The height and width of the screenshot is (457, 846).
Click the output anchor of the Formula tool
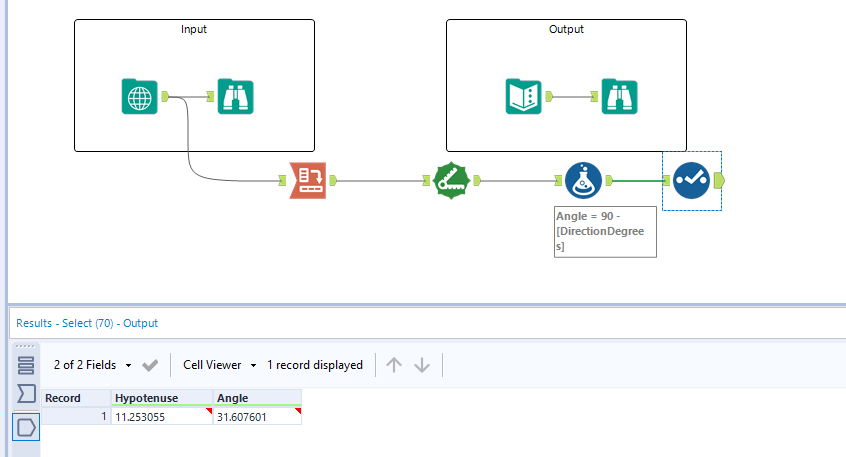[609, 180]
